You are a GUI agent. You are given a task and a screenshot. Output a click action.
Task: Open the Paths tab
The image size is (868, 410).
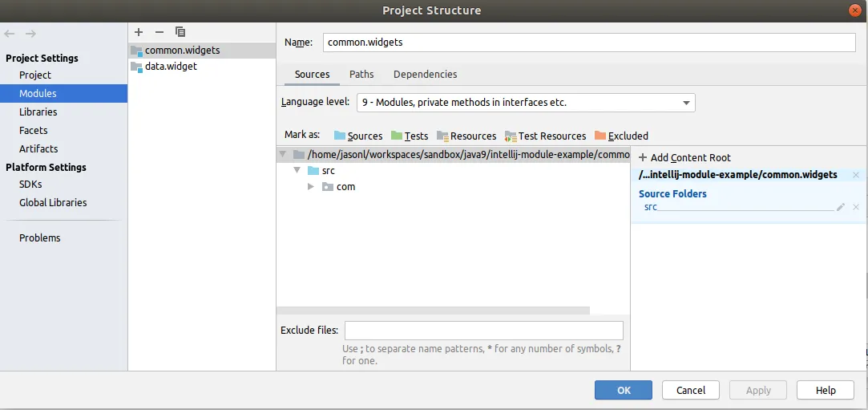361,74
